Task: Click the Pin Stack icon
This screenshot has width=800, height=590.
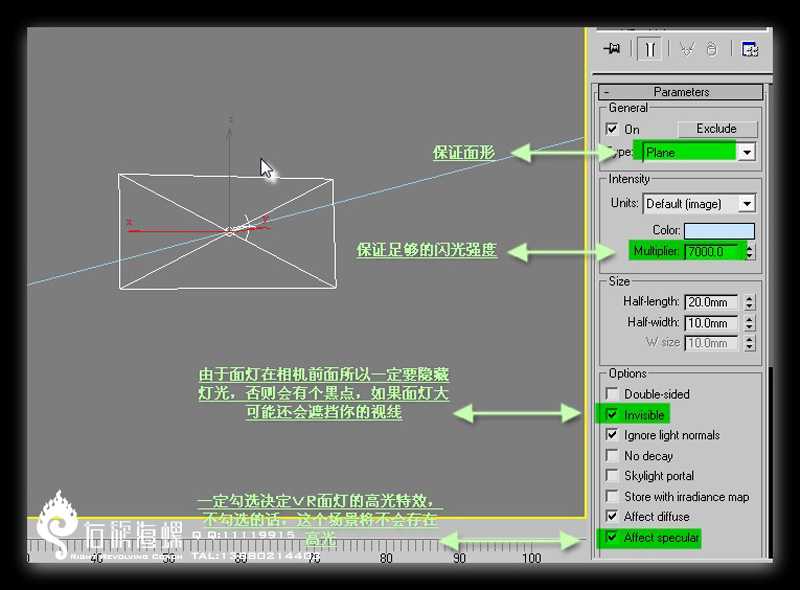Action: pyautogui.click(x=612, y=48)
